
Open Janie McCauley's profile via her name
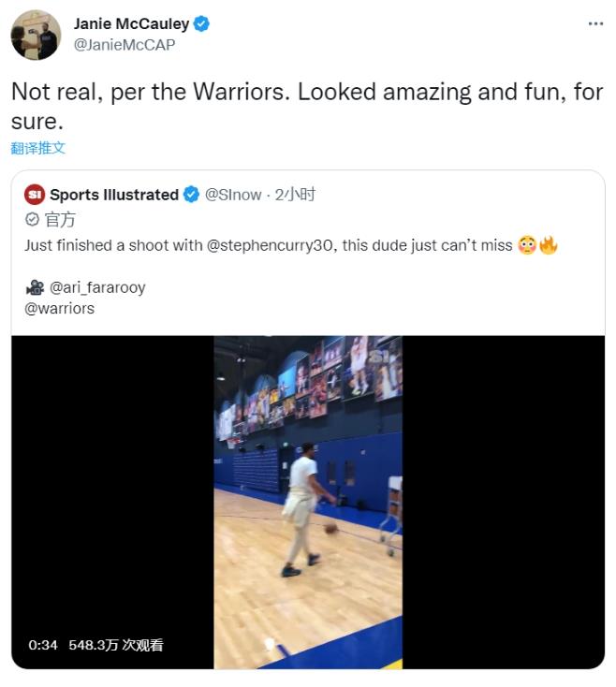pos(131,24)
